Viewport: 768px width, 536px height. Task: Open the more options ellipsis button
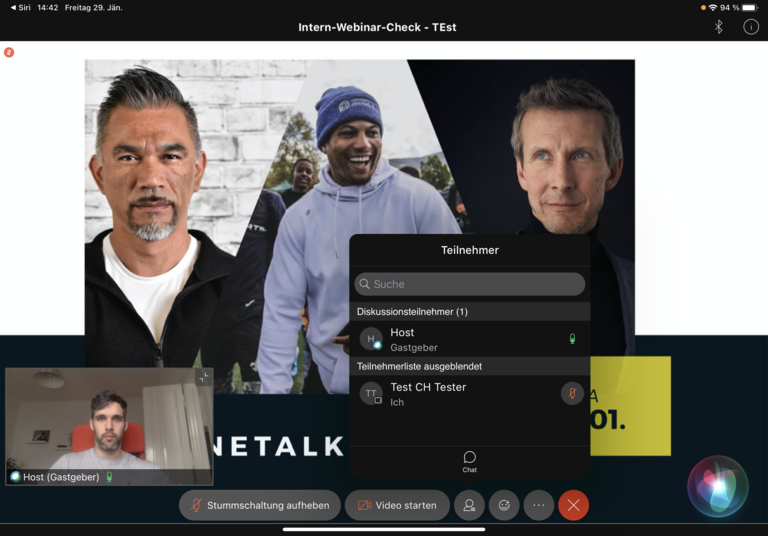(x=539, y=505)
